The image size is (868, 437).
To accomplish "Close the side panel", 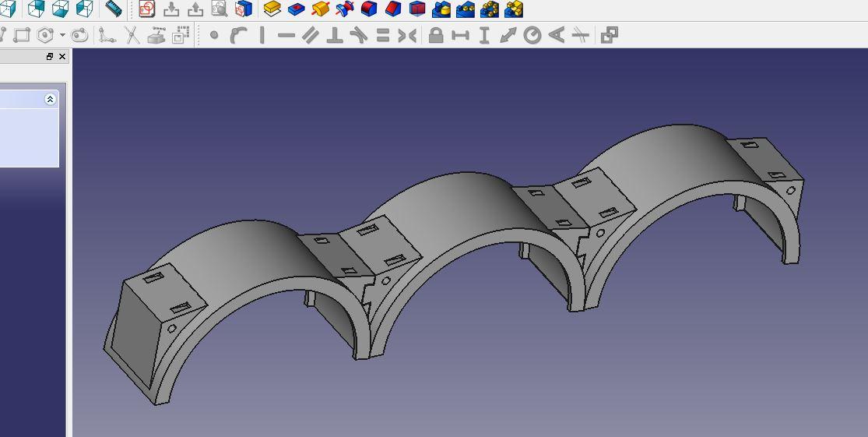I will click(62, 57).
